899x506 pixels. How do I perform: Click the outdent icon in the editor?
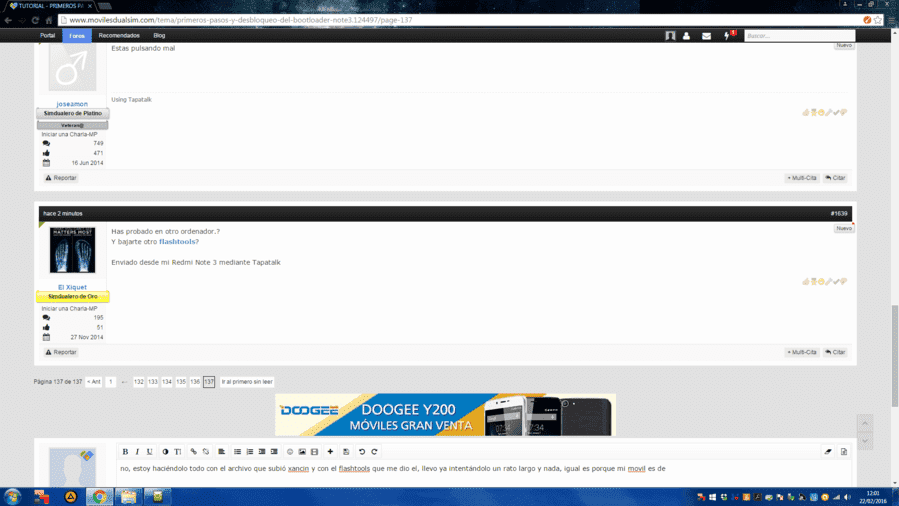point(261,452)
